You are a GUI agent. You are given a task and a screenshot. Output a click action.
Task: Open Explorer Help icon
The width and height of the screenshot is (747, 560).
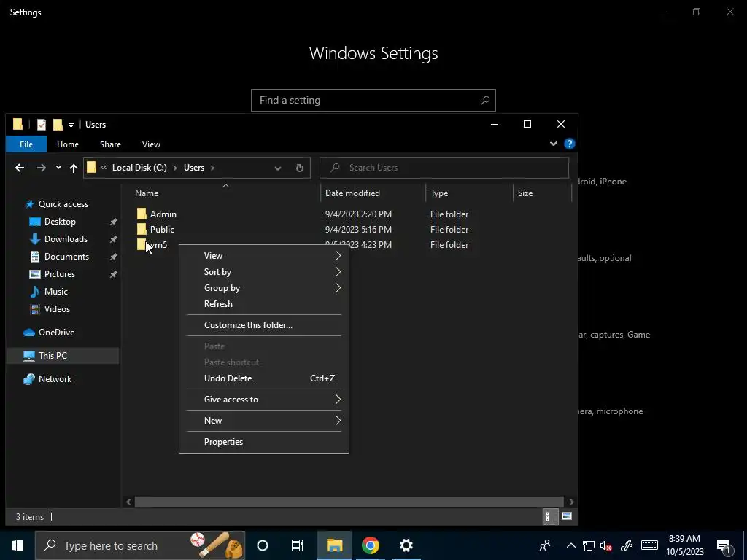pyautogui.click(x=569, y=144)
